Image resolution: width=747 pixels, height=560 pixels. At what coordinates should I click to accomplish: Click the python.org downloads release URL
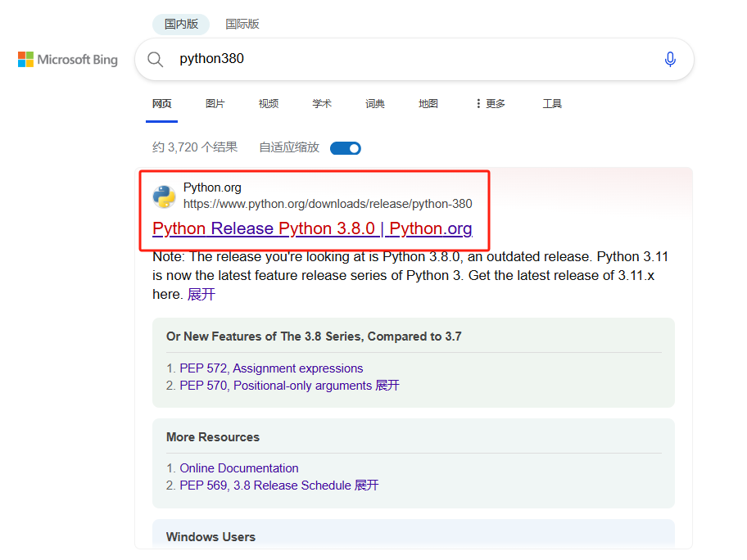click(x=328, y=204)
